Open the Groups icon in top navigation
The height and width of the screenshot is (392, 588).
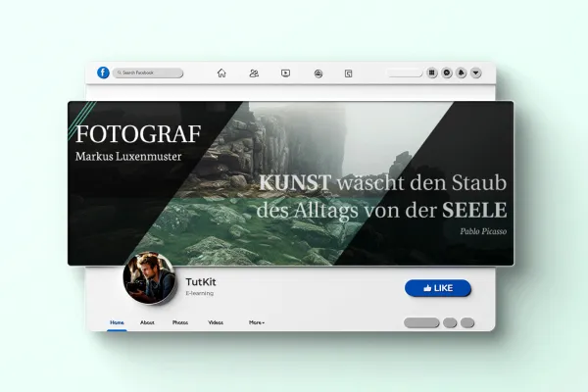click(318, 73)
